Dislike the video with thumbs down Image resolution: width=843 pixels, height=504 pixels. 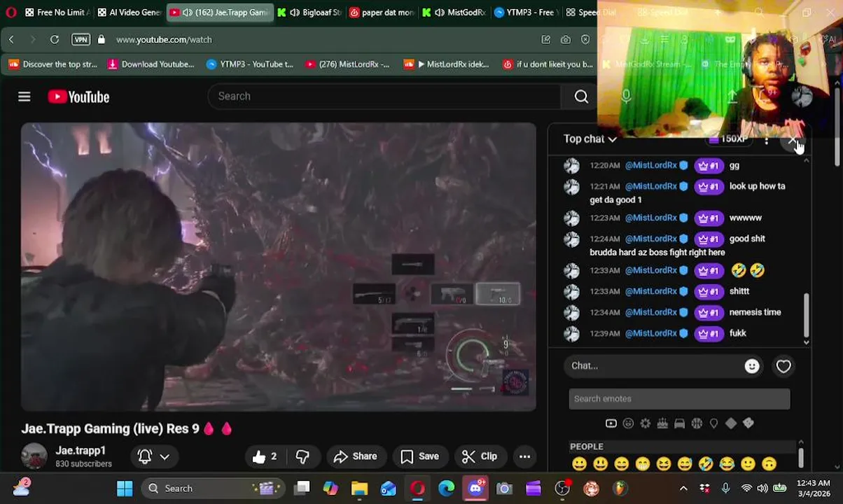302,456
